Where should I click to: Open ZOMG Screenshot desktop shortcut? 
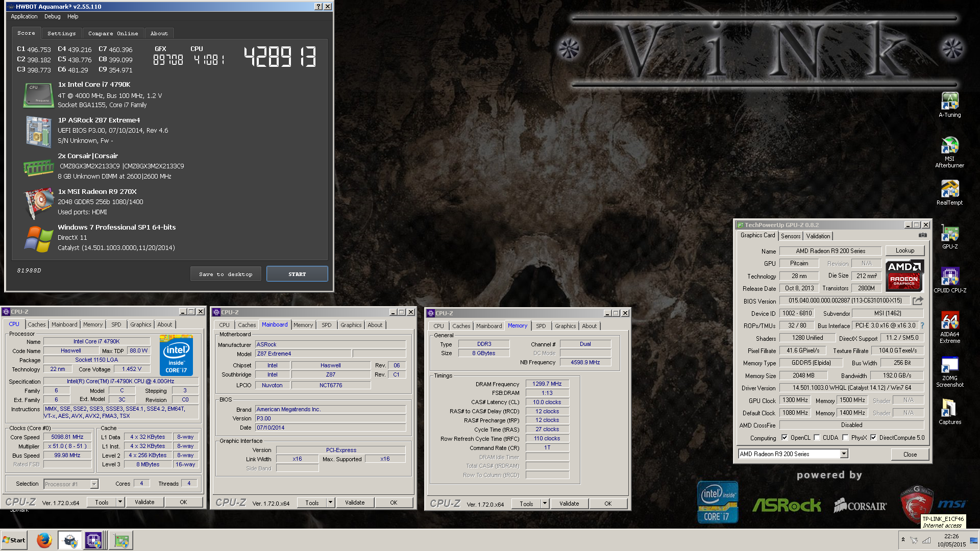click(x=949, y=371)
